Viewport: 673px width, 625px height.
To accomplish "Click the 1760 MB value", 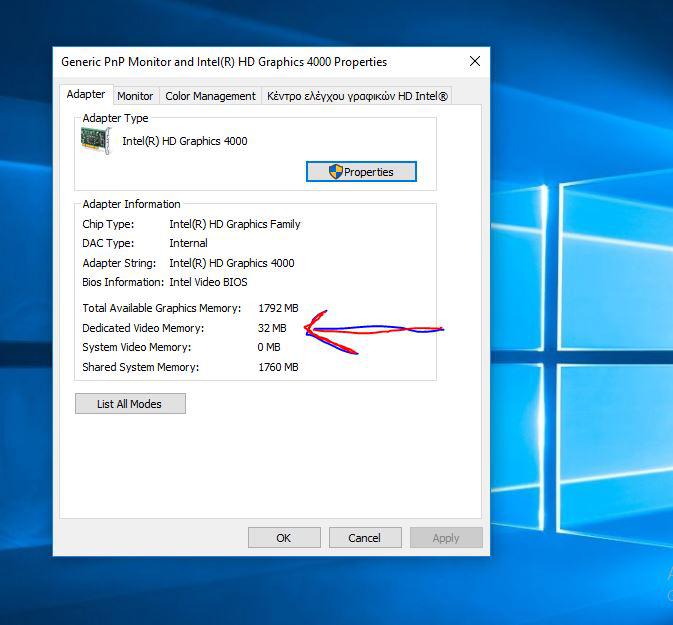I will click(x=278, y=367).
